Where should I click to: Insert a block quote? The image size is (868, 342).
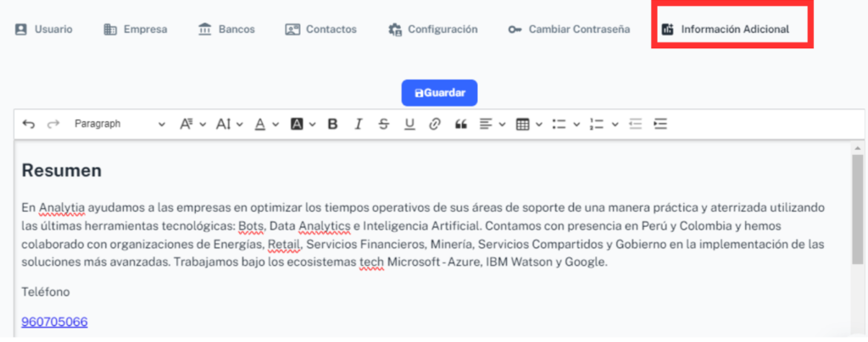(x=460, y=124)
